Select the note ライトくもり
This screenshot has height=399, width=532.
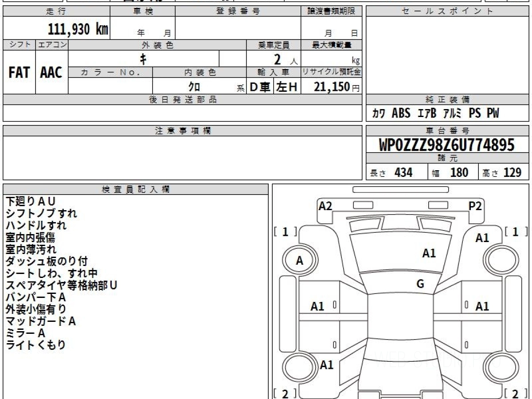pos(35,345)
